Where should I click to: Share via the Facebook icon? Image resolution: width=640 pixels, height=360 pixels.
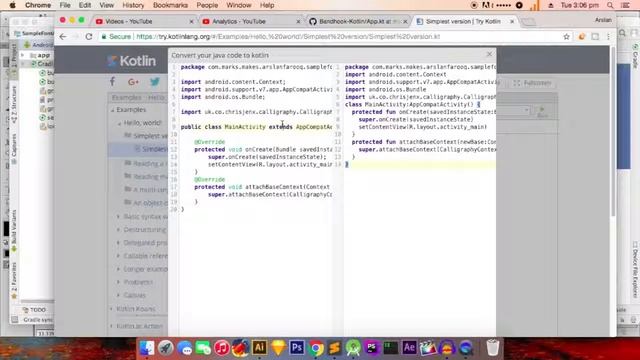click(113, 82)
